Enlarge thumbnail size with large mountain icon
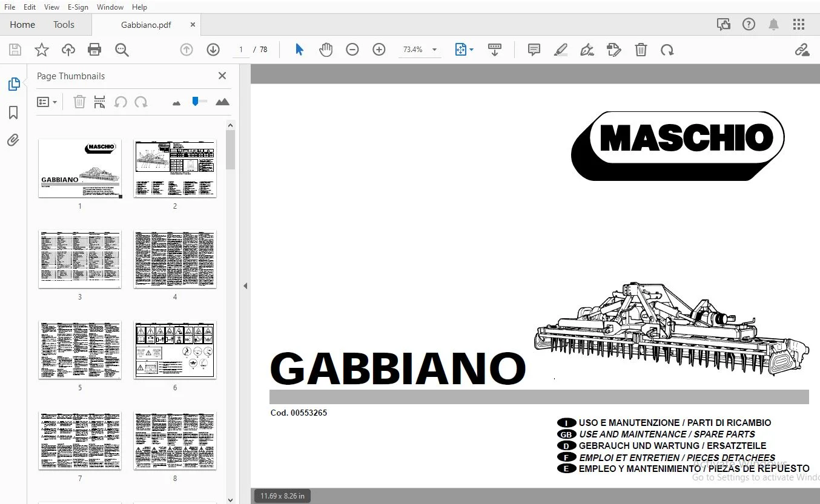 (222, 102)
